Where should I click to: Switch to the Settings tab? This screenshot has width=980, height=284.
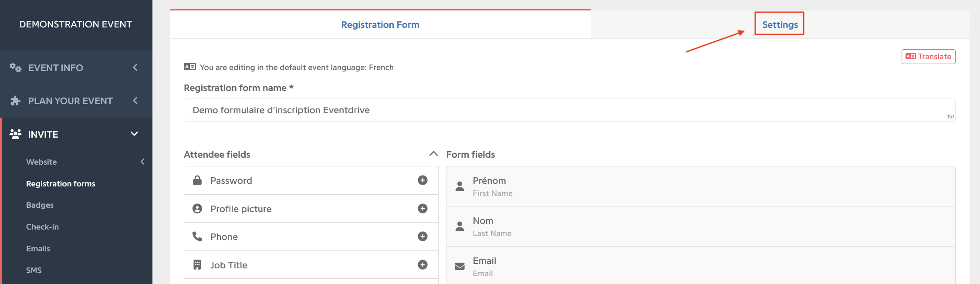[780, 25]
